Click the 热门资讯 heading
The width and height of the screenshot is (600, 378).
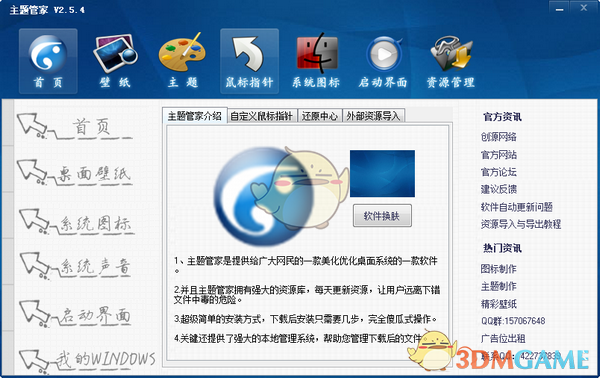(502, 248)
